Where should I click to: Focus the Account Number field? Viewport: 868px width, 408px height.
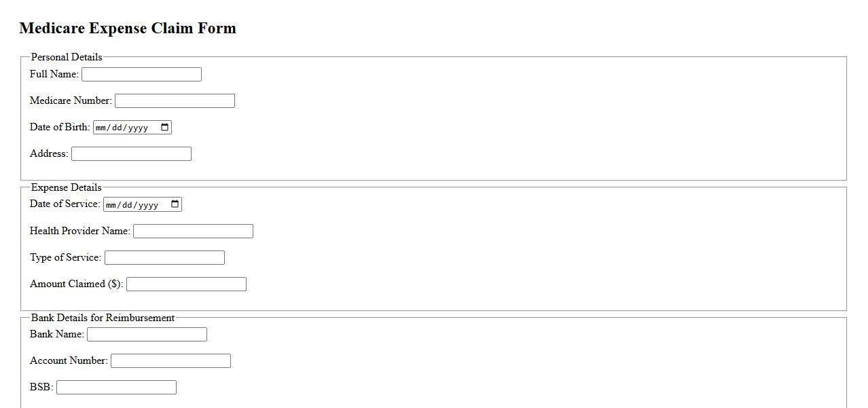point(170,361)
